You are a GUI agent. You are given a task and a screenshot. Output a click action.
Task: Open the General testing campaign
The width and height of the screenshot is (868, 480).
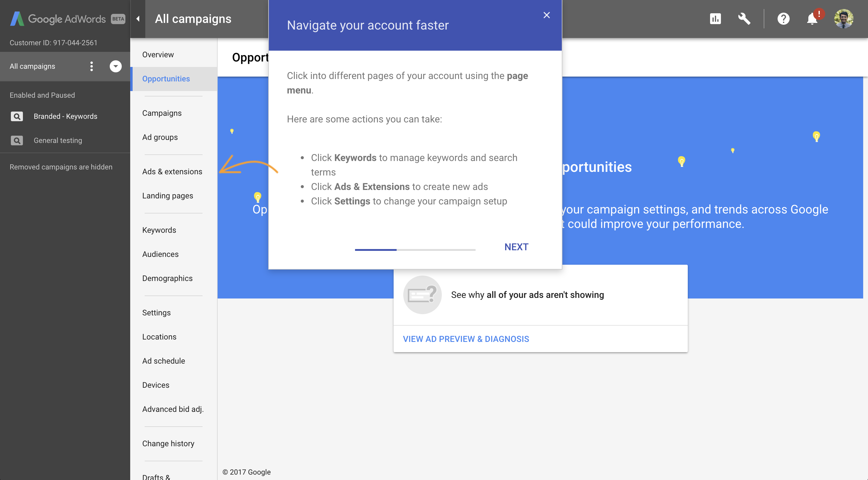point(58,141)
